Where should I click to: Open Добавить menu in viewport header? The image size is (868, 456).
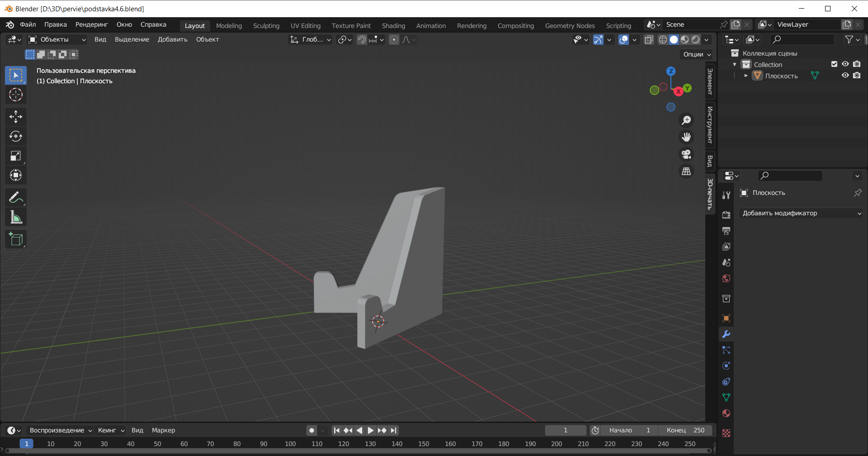(x=172, y=39)
